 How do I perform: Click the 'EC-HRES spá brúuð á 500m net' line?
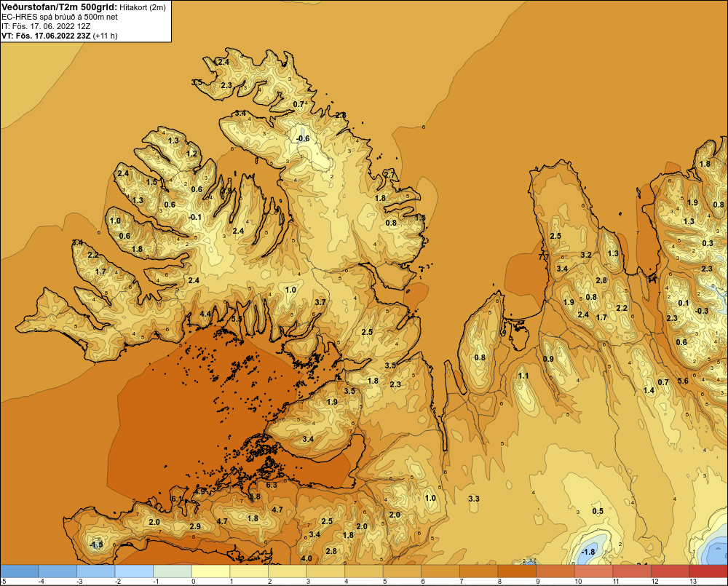click(x=60, y=17)
